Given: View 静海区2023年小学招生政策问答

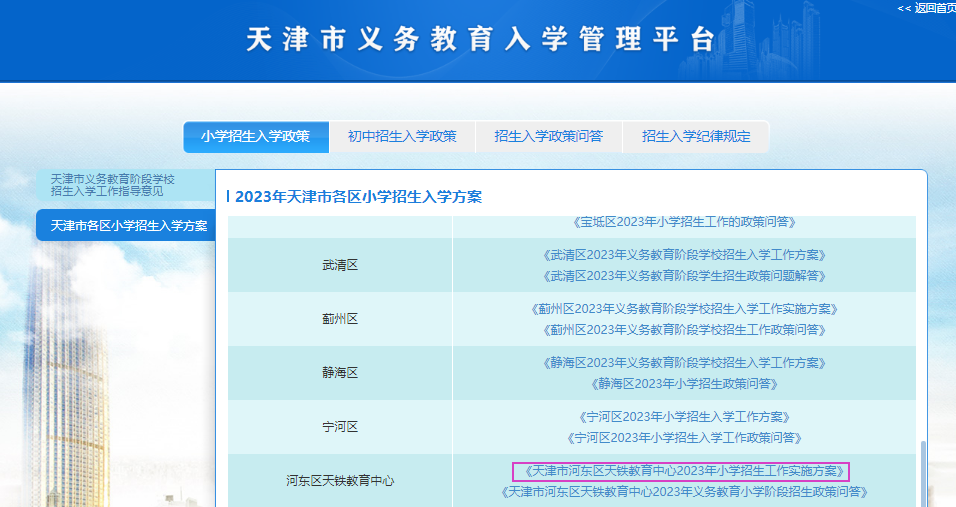Looking at the screenshot, I should pos(684,384).
